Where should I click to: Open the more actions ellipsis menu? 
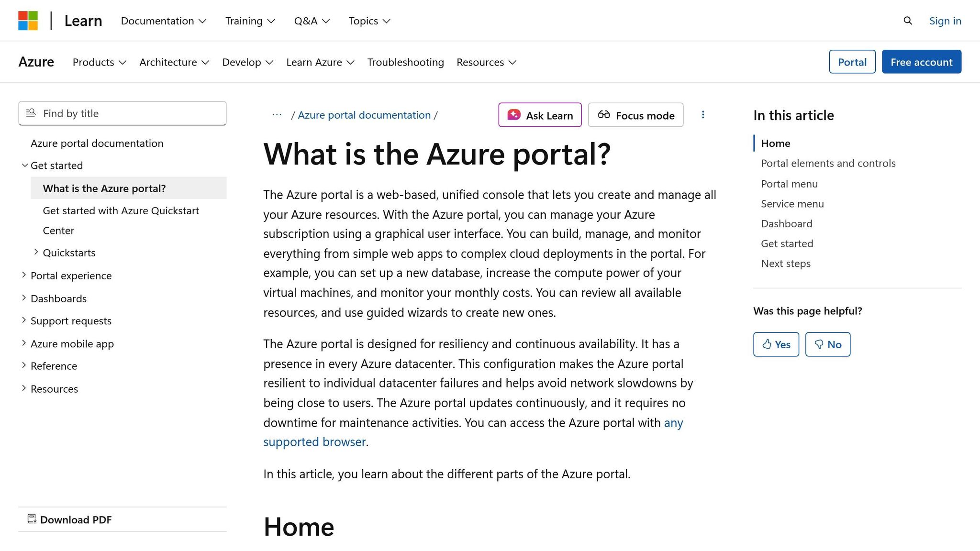(703, 115)
